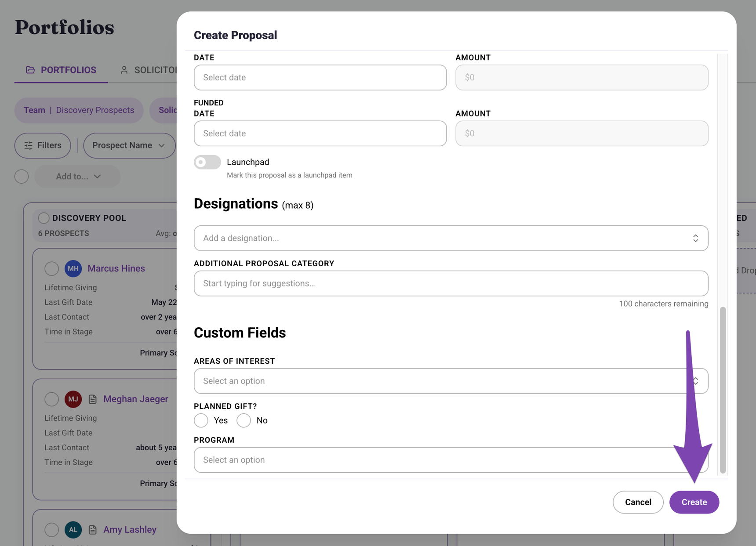Click the Filters sliders icon

29,145
